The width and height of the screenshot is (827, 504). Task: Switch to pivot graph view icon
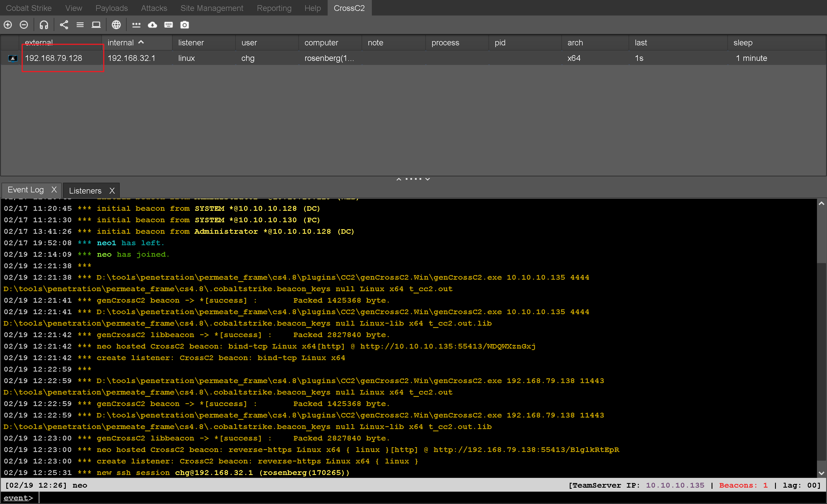click(64, 25)
